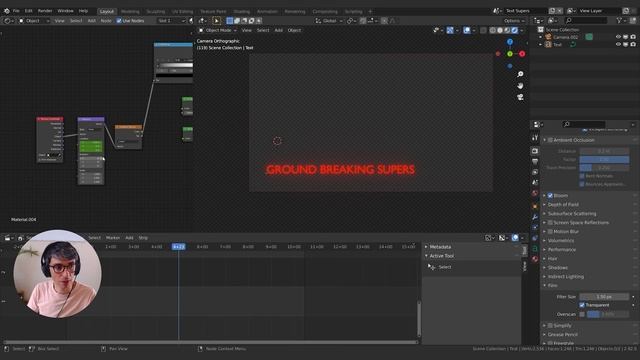The image size is (640, 360).
Task: Hide Camera.002 with its eye icon
Action: [618, 37]
